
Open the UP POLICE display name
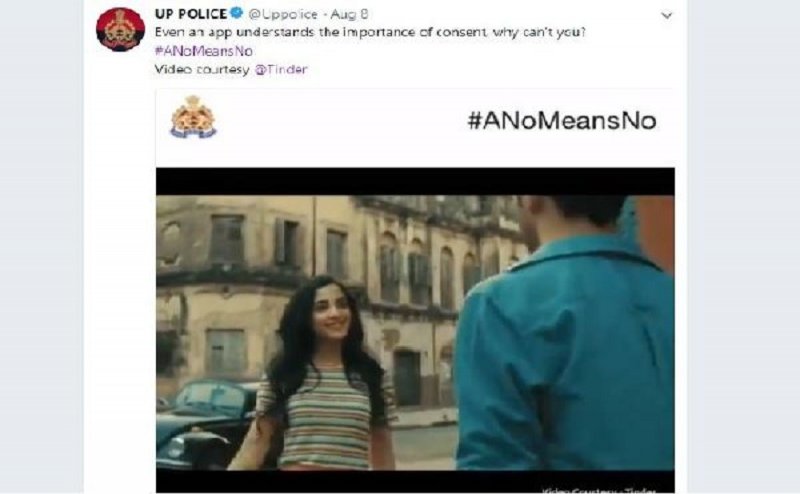point(191,14)
